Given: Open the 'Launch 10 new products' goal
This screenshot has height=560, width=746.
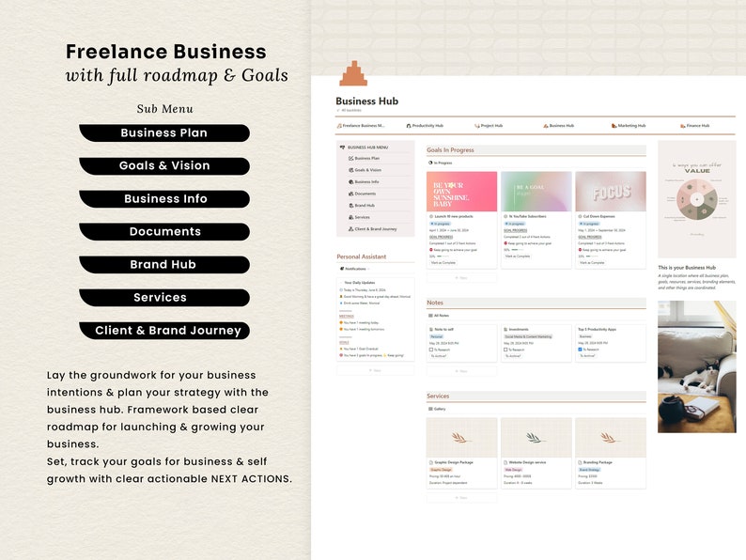Looking at the screenshot, I should click(x=452, y=216).
